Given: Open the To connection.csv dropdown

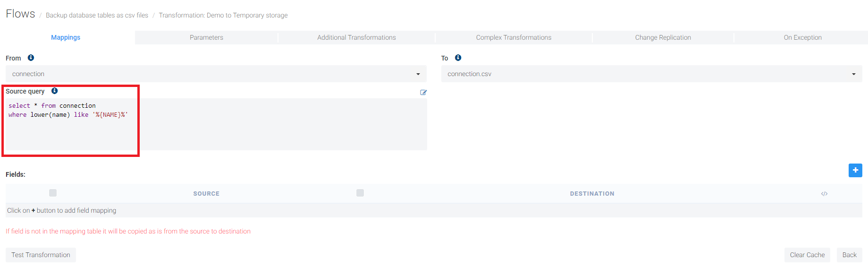Looking at the screenshot, I should (x=651, y=74).
